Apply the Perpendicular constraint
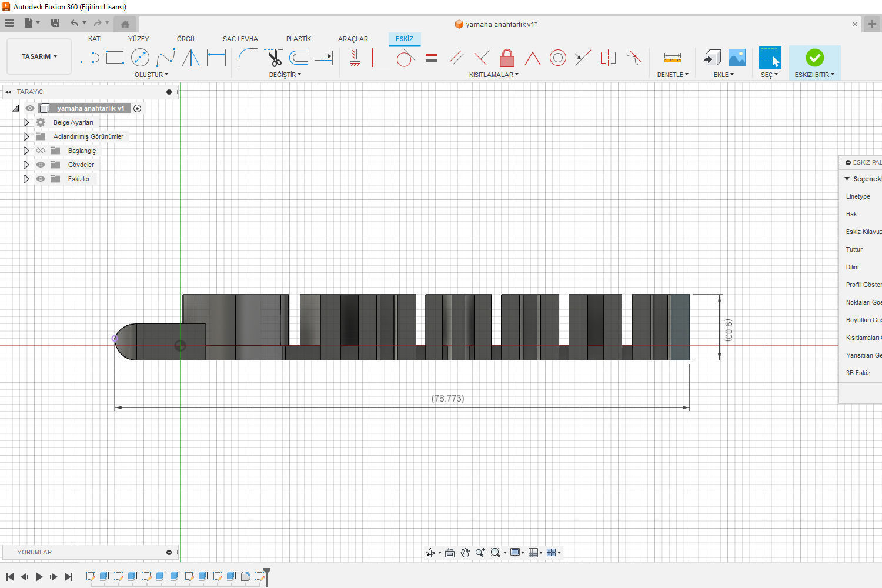882x588 pixels. [x=482, y=58]
